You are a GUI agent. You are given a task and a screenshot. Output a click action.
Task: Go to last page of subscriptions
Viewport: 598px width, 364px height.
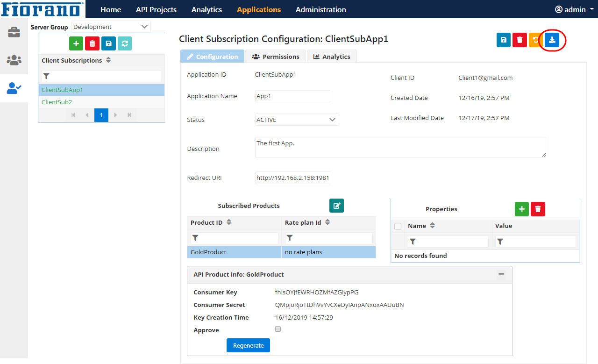point(129,115)
